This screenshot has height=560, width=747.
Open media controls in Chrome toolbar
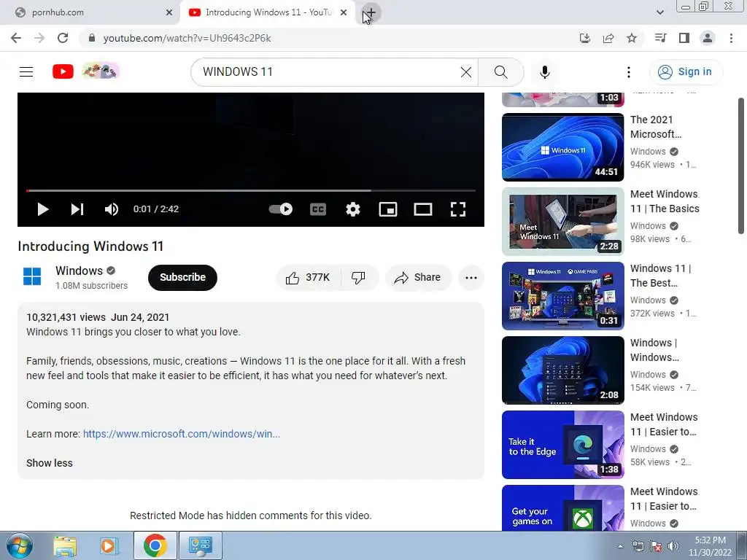(x=660, y=38)
